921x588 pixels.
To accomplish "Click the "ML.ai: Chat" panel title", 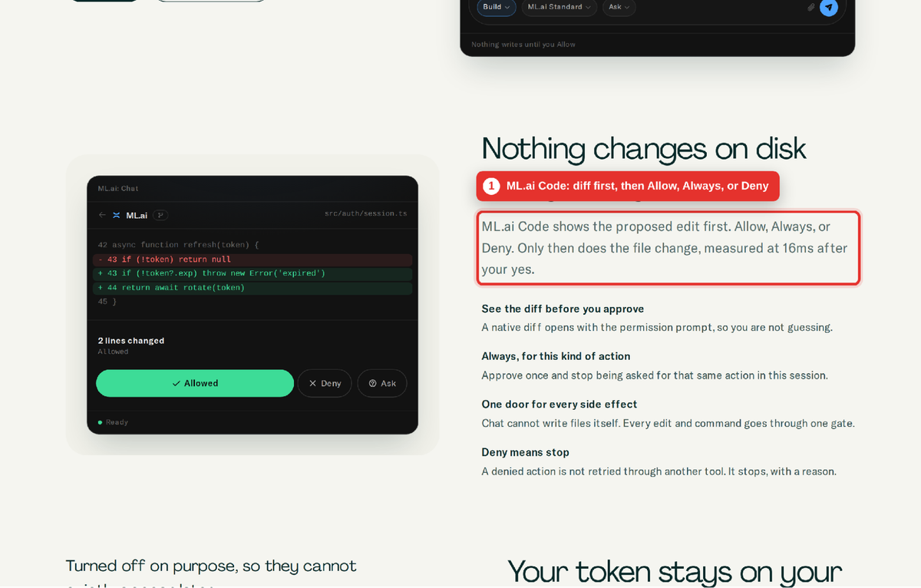I will (118, 188).
